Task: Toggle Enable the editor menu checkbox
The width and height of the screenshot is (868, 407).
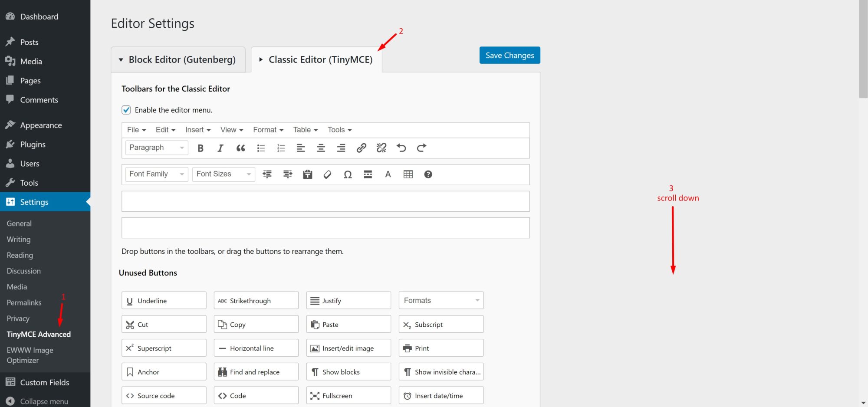Action: [126, 110]
